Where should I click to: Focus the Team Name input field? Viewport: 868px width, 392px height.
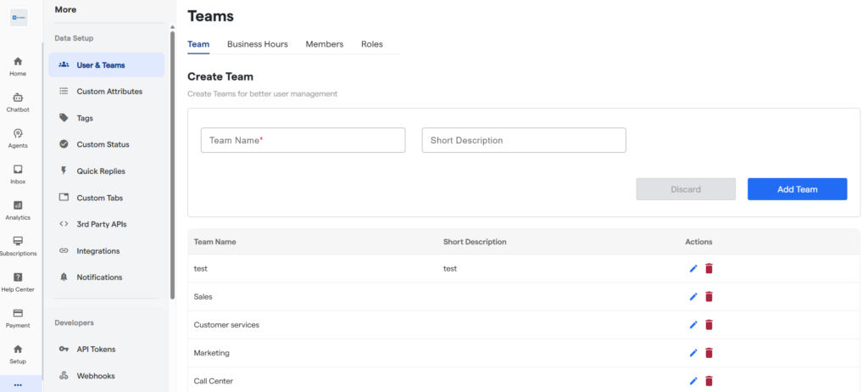click(303, 140)
